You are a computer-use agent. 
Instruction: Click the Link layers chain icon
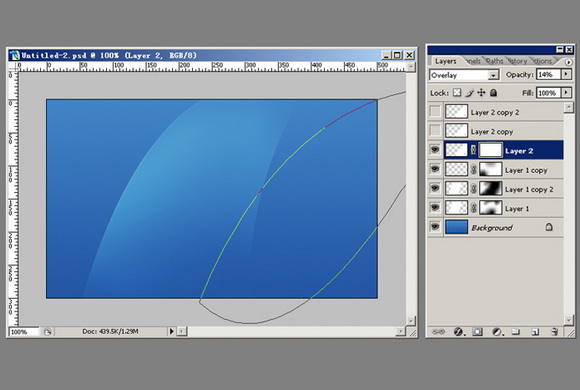click(x=438, y=332)
